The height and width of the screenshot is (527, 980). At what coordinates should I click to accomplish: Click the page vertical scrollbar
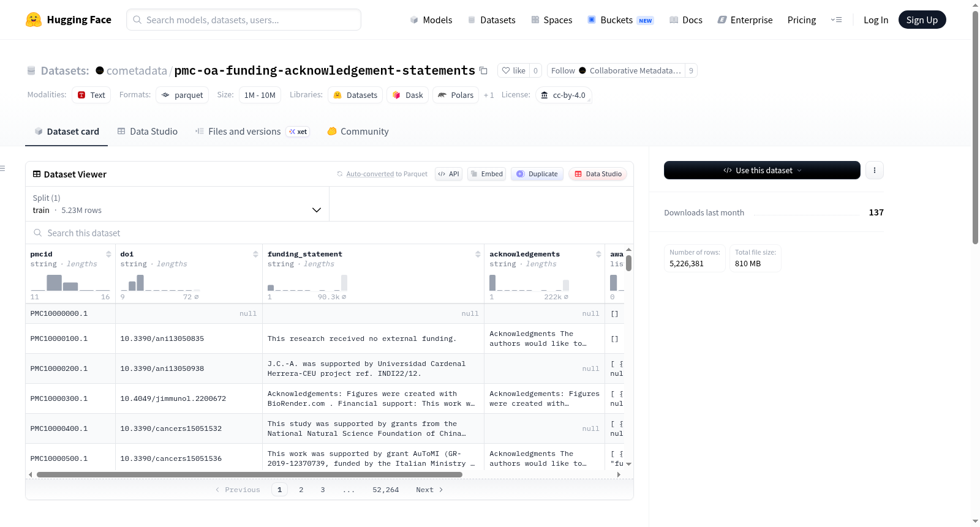click(975, 128)
